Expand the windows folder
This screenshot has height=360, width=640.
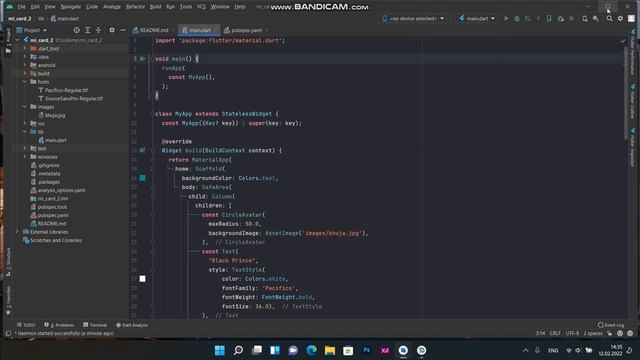click(x=25, y=157)
